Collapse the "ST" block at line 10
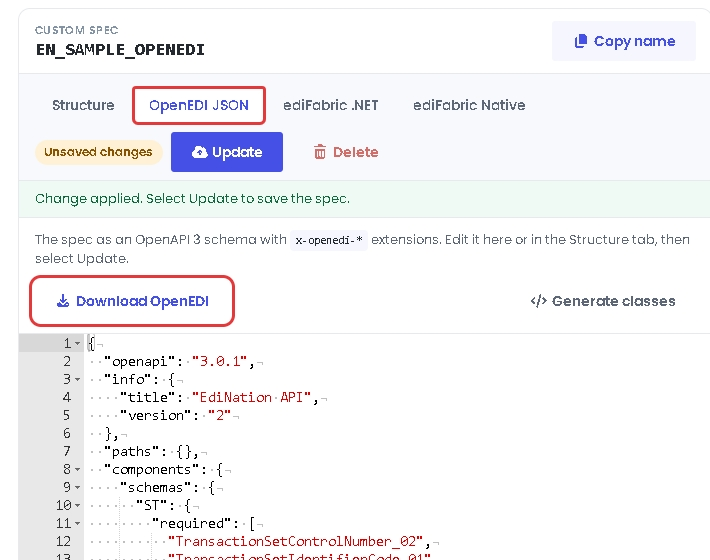 pos(77,505)
